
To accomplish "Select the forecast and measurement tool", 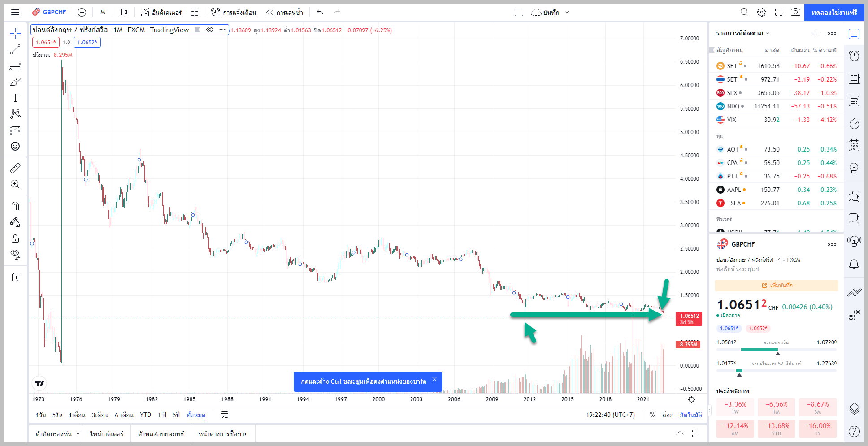I will tap(15, 130).
